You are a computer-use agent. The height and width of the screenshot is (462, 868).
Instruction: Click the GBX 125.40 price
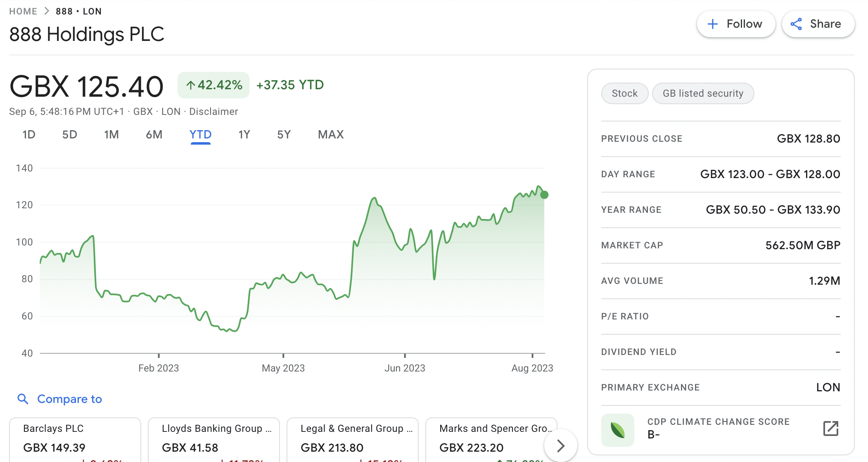click(x=86, y=87)
